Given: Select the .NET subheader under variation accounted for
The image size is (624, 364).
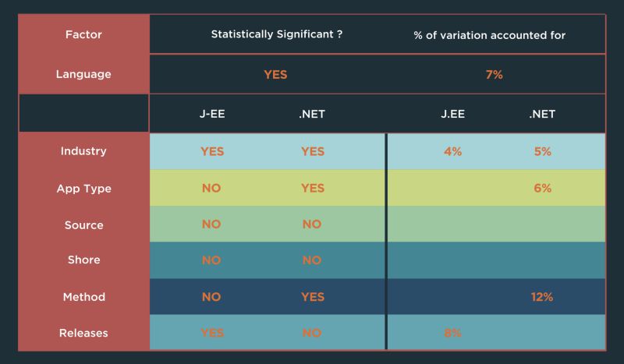Looking at the screenshot, I should point(542,114).
